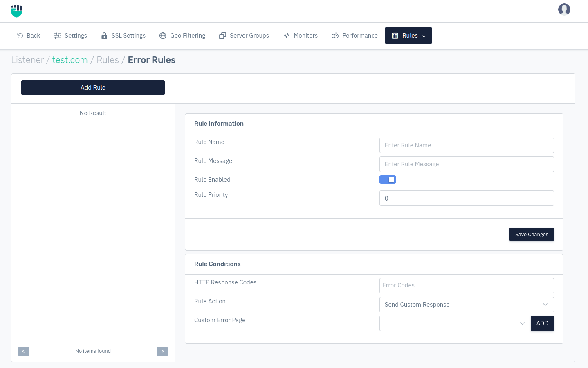The height and width of the screenshot is (368, 588).
Task: Click the No items found text
Action: pyautogui.click(x=93, y=351)
